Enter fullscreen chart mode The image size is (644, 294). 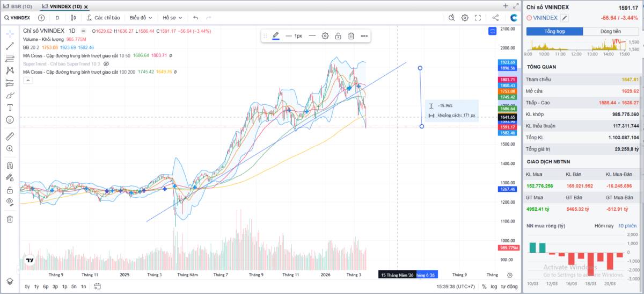[x=478, y=18]
